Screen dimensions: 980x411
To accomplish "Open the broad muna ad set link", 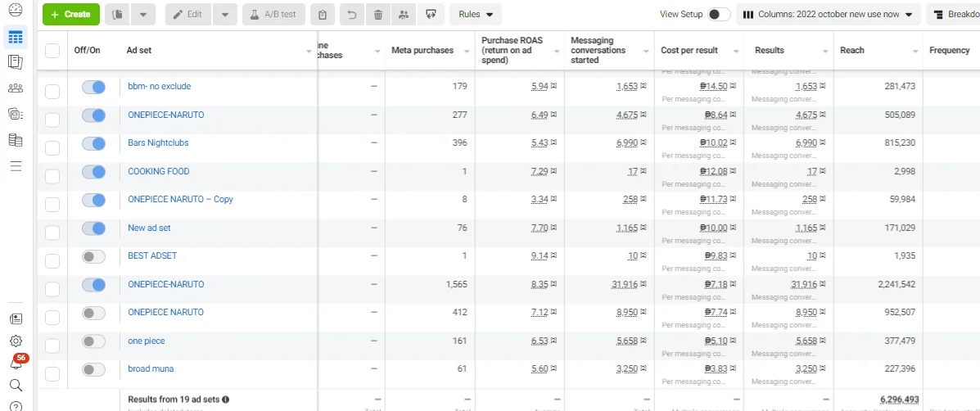I will (x=151, y=369).
